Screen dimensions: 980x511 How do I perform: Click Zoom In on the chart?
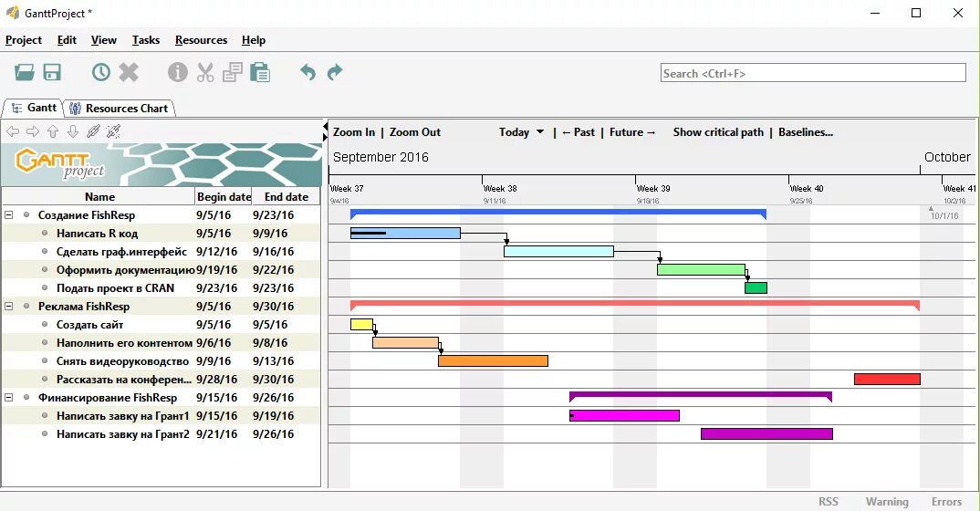pyautogui.click(x=354, y=131)
